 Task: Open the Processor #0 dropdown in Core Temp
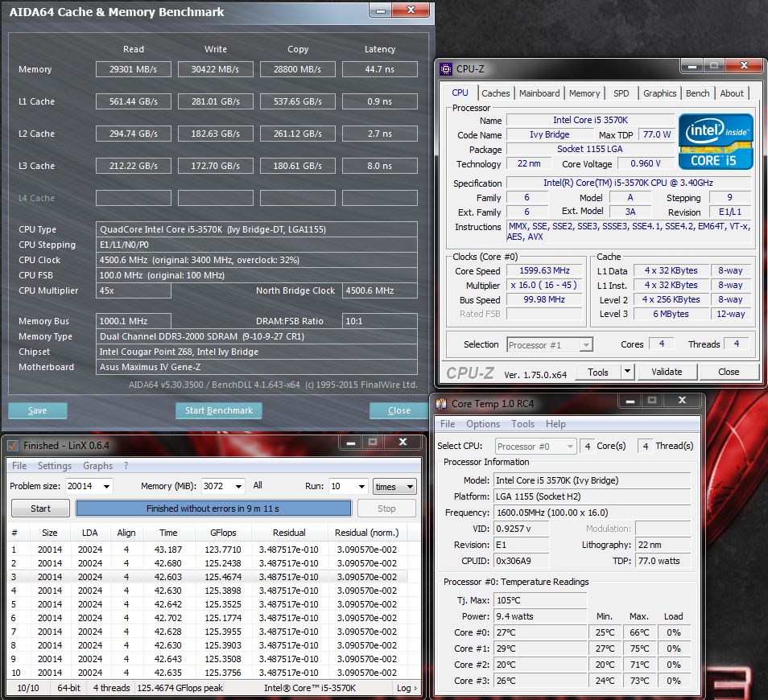point(535,447)
